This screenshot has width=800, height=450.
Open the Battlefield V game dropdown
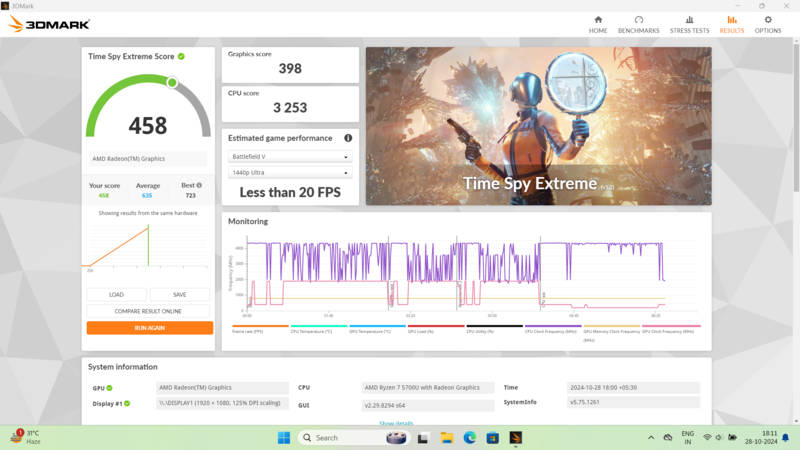[x=289, y=157]
